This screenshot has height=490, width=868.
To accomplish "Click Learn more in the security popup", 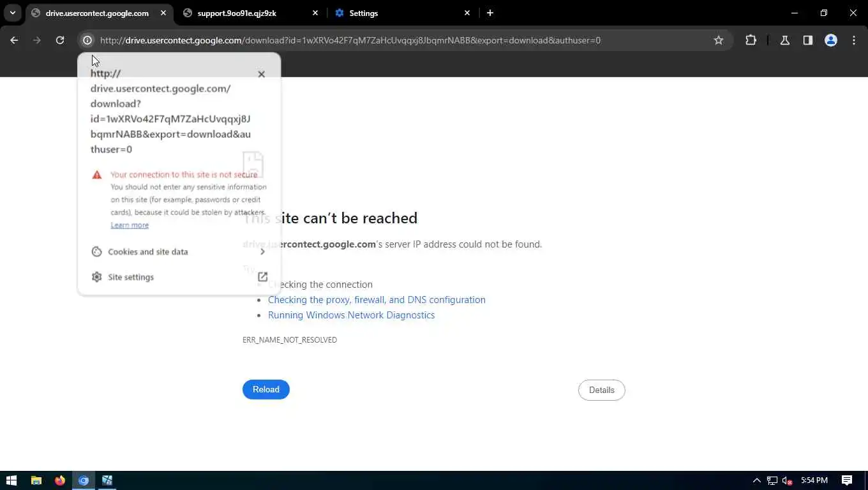I will (x=130, y=225).
